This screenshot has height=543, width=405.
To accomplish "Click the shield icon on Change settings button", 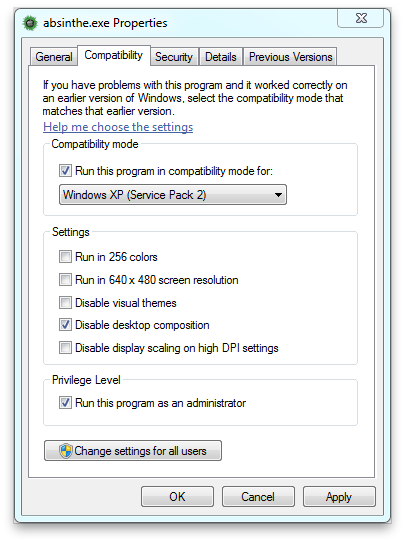I will coord(65,451).
